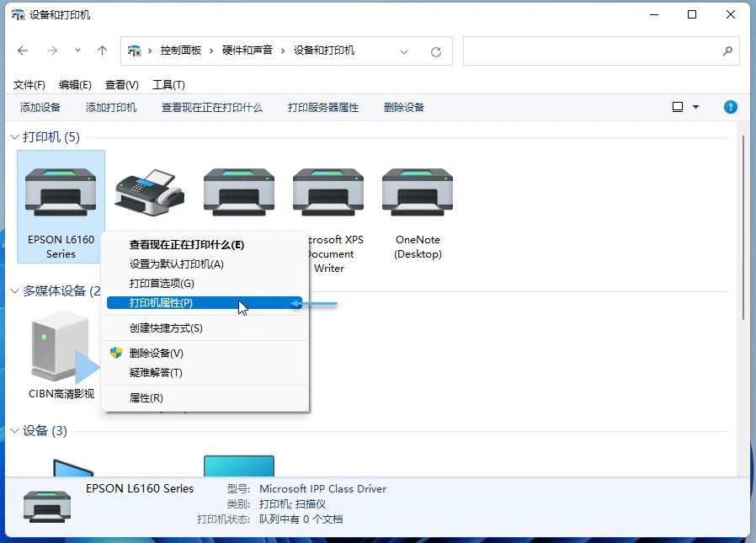Click the blue Help question mark icon
756x543 pixels.
pos(730,108)
